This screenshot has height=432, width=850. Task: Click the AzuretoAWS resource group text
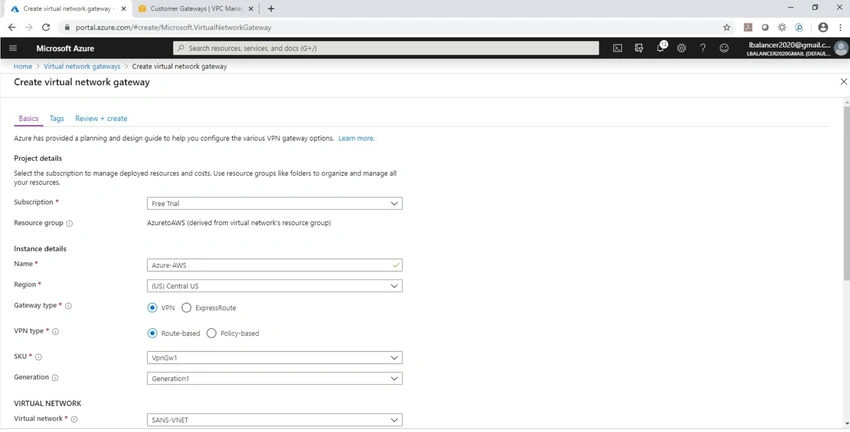click(x=239, y=223)
